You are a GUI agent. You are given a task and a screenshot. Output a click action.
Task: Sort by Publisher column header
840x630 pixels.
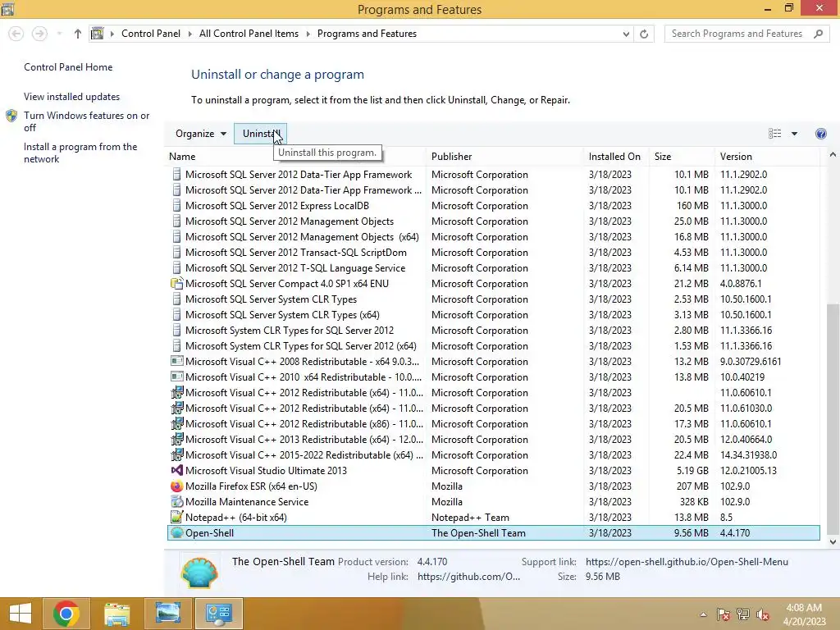(452, 157)
